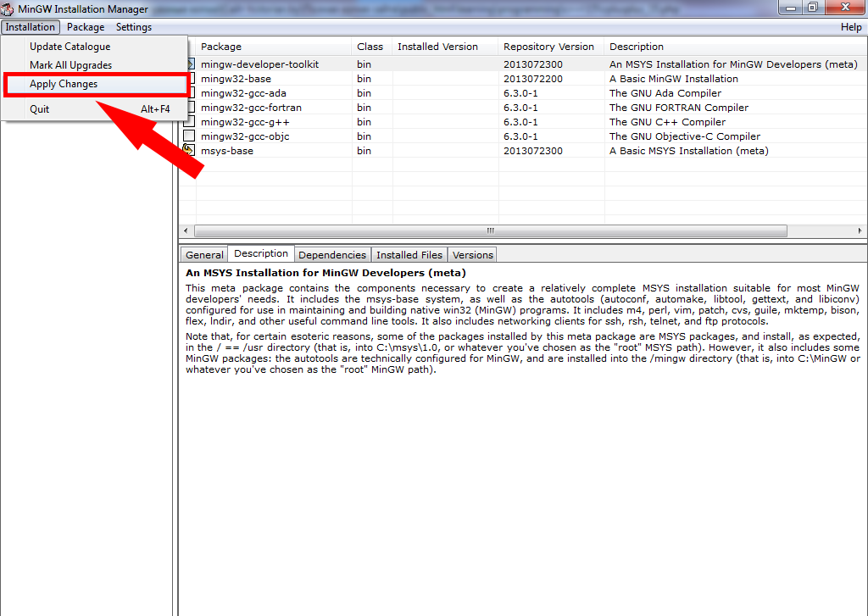Choose Apply Changes from the menu
The image size is (868, 616).
pyautogui.click(x=64, y=84)
